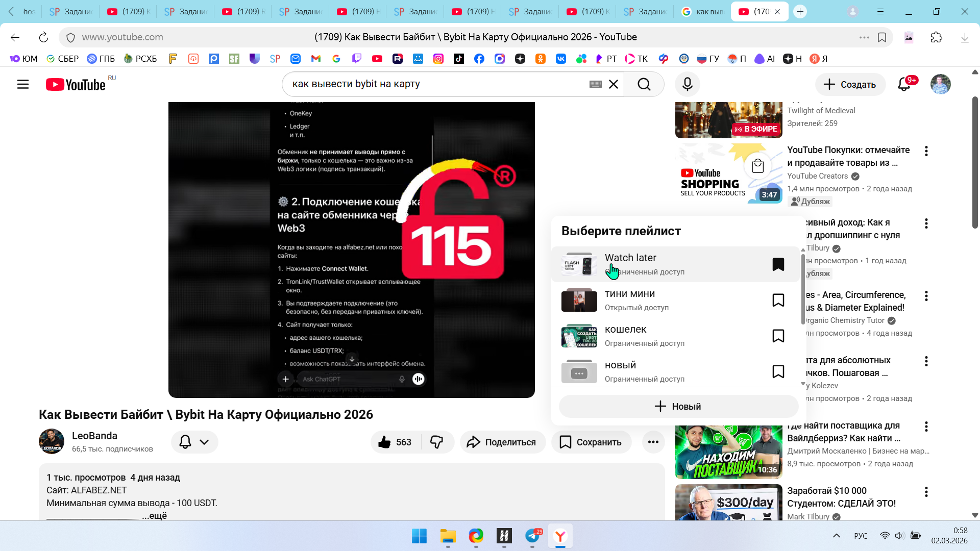Click the voice search microphone icon
This screenshot has height=551, width=980.
pyautogui.click(x=687, y=84)
